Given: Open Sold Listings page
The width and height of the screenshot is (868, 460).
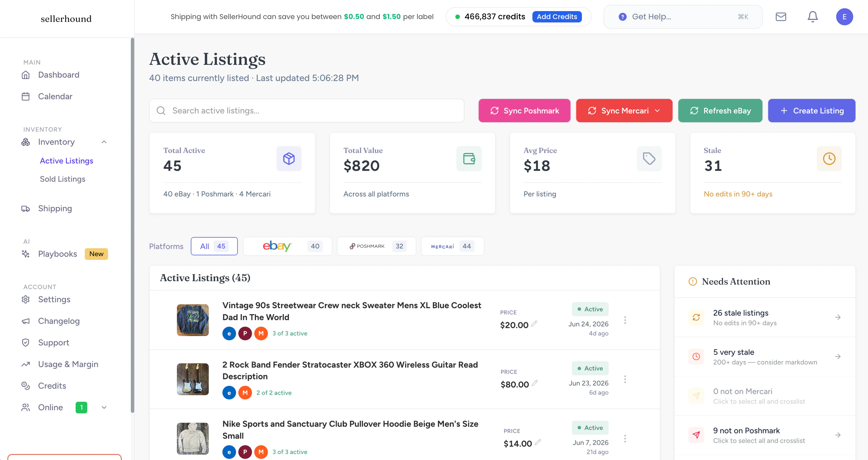Looking at the screenshot, I should 63,179.
